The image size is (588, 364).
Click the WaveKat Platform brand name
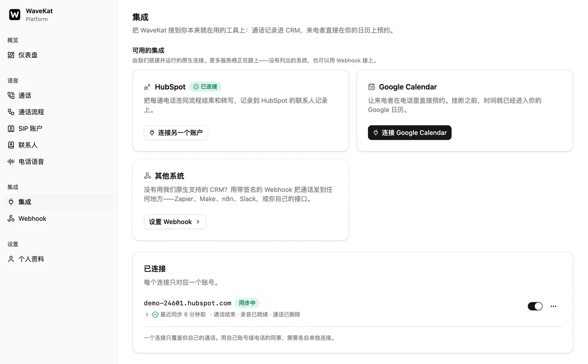[39, 15]
